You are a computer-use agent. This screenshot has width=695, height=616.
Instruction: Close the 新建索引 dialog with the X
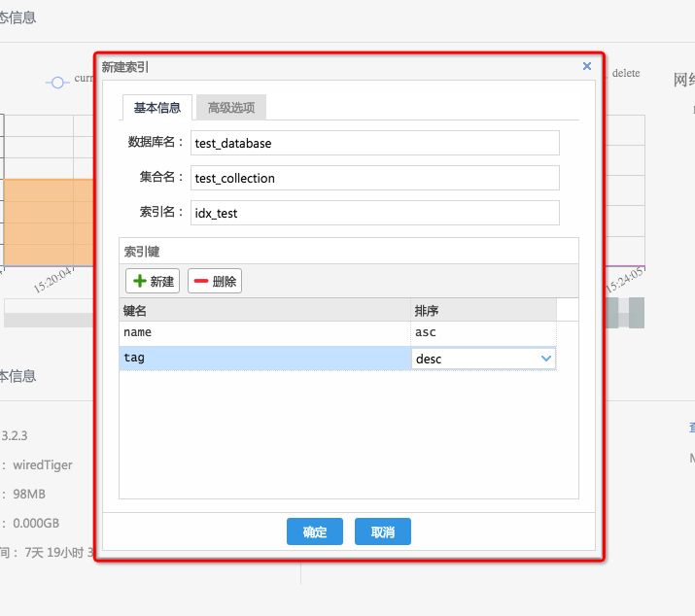[586, 66]
